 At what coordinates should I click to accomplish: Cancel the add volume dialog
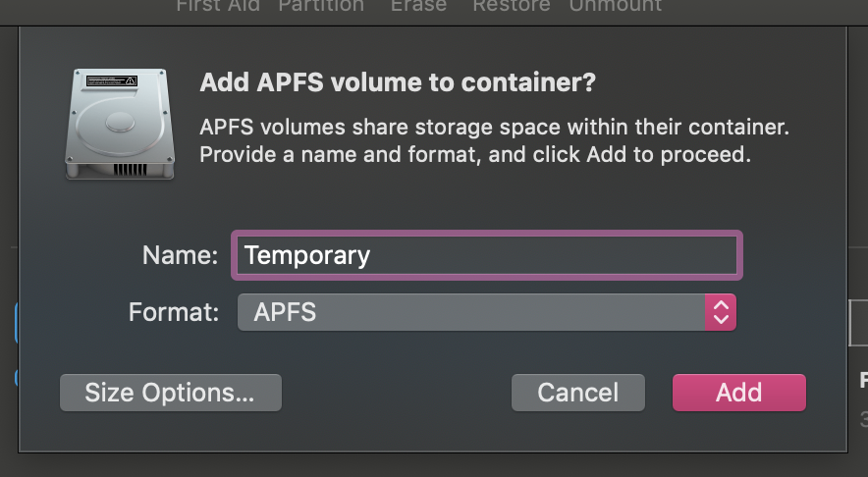[578, 393]
